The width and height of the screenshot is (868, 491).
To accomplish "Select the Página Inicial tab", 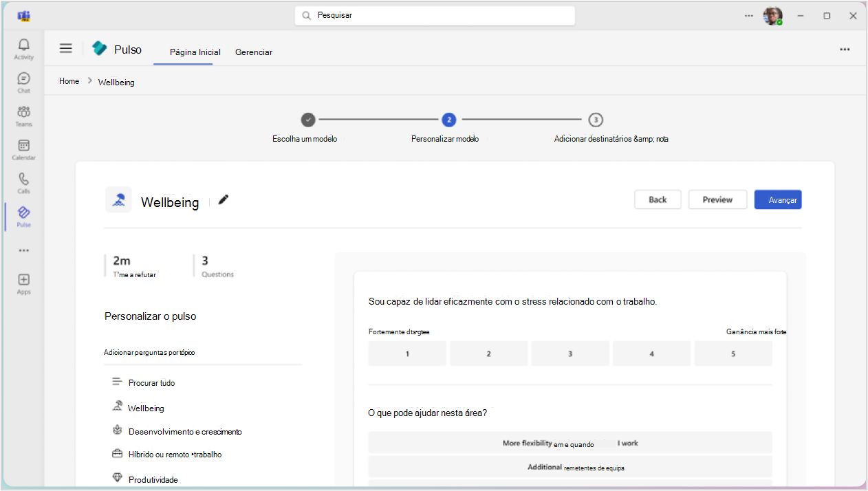I will pos(195,52).
